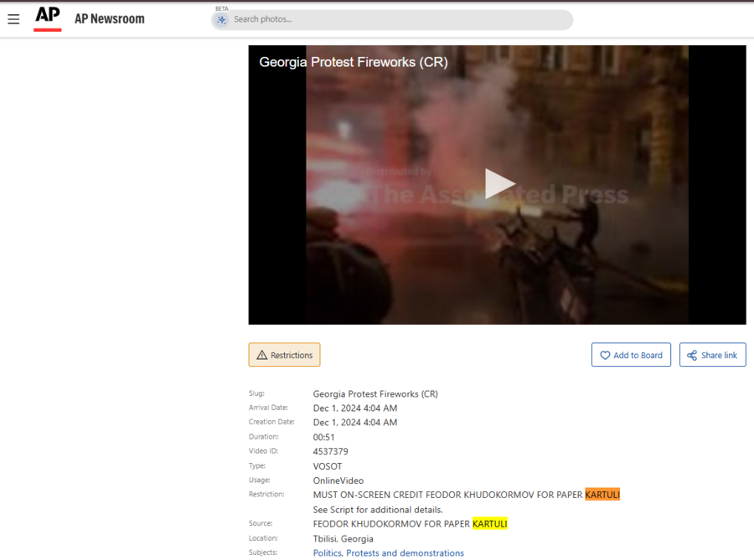
Task: Click the warning triangle icon in Restrictions
Action: pyautogui.click(x=261, y=355)
